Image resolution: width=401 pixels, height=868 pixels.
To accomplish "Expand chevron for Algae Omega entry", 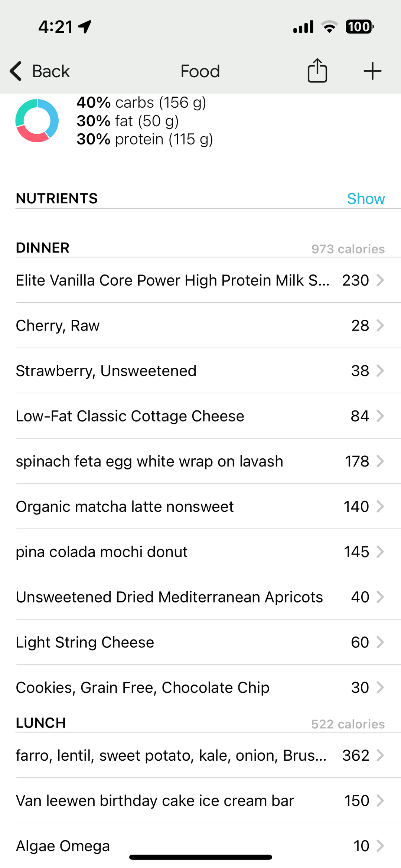I will [x=380, y=846].
